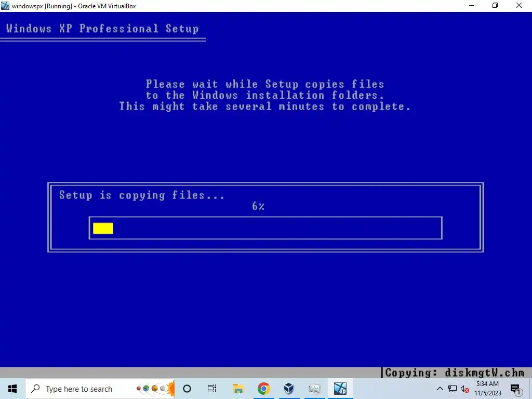Open VirtualBox Manager cube icon in taskbar
This screenshot has width=532, height=399.
[x=289, y=389]
